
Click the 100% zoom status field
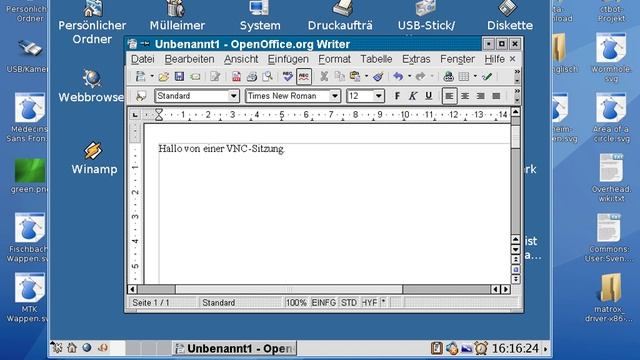(x=296, y=303)
